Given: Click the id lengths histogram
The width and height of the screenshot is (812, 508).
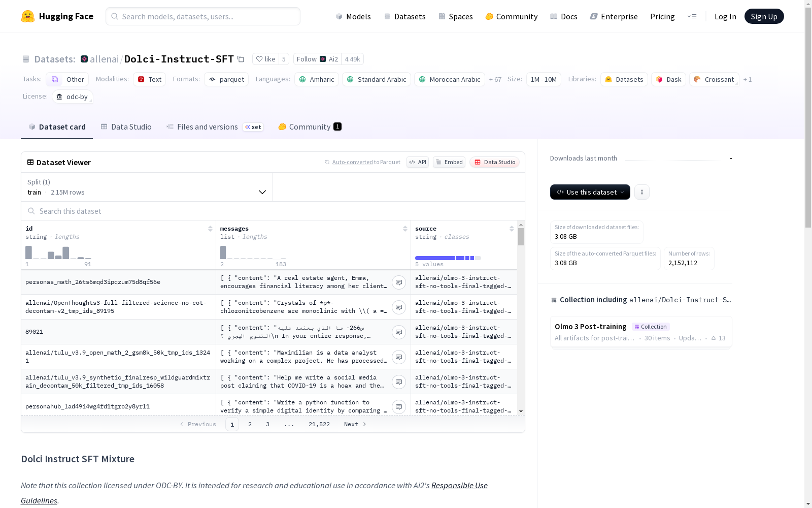Looking at the screenshot, I should (x=58, y=252).
